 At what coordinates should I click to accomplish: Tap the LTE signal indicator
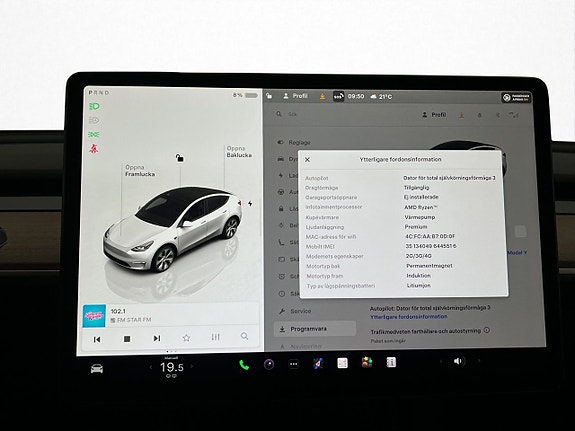point(514,115)
